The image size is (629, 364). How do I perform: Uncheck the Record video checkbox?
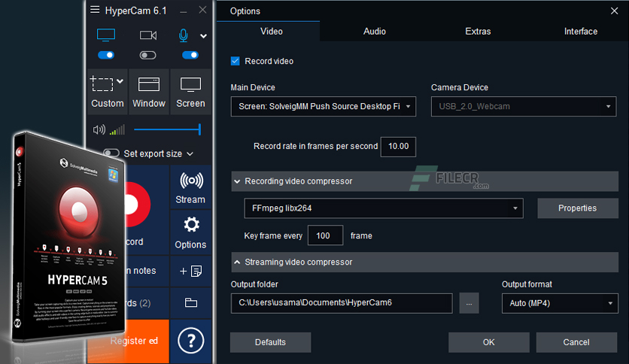[x=235, y=61]
